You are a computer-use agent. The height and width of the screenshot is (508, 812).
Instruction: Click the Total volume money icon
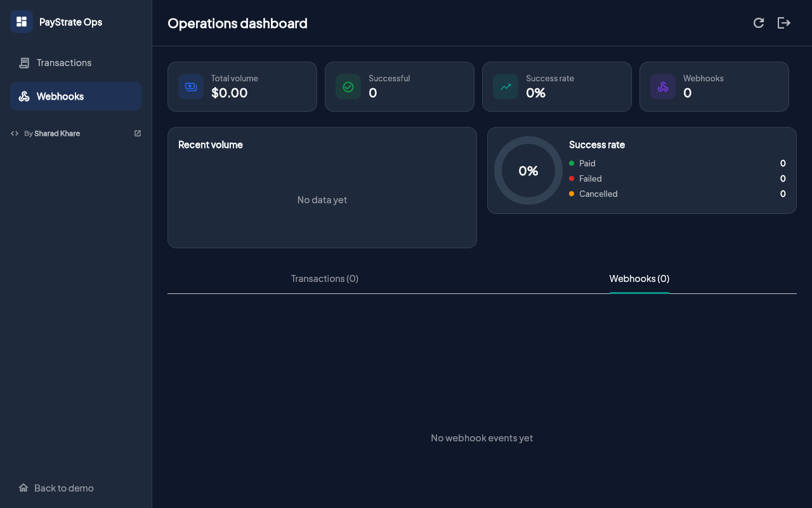[191, 86]
